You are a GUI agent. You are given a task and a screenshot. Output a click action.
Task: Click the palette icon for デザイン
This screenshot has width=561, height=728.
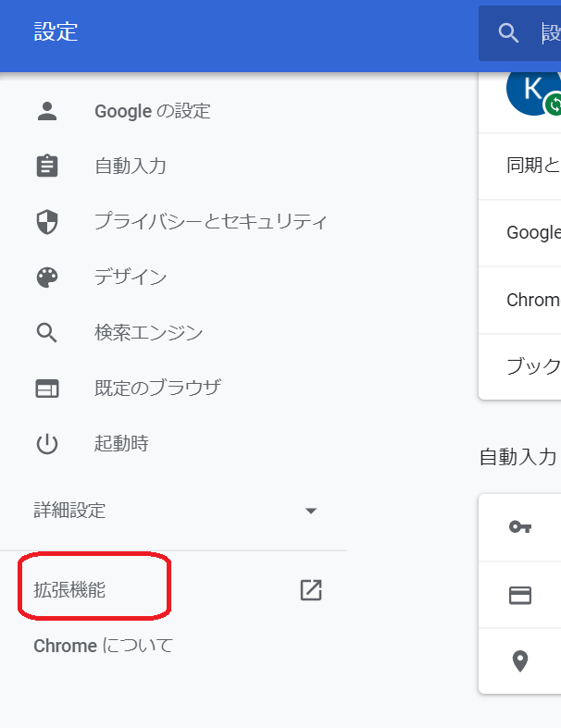(47, 278)
